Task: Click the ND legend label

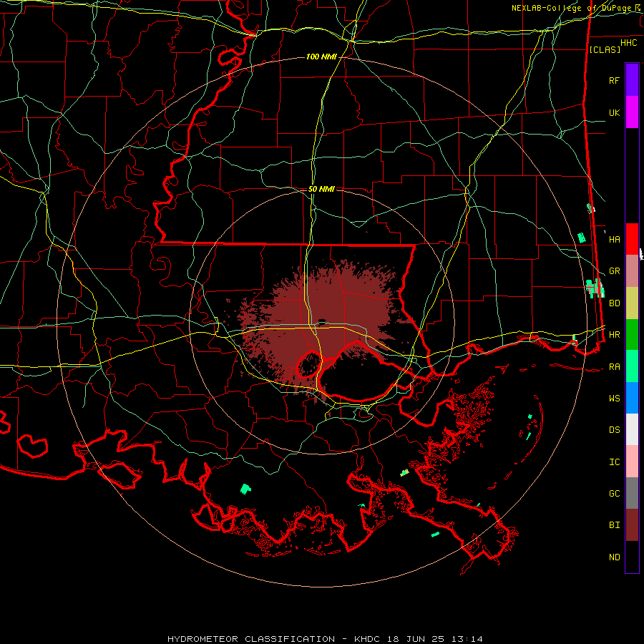Action: (614, 557)
